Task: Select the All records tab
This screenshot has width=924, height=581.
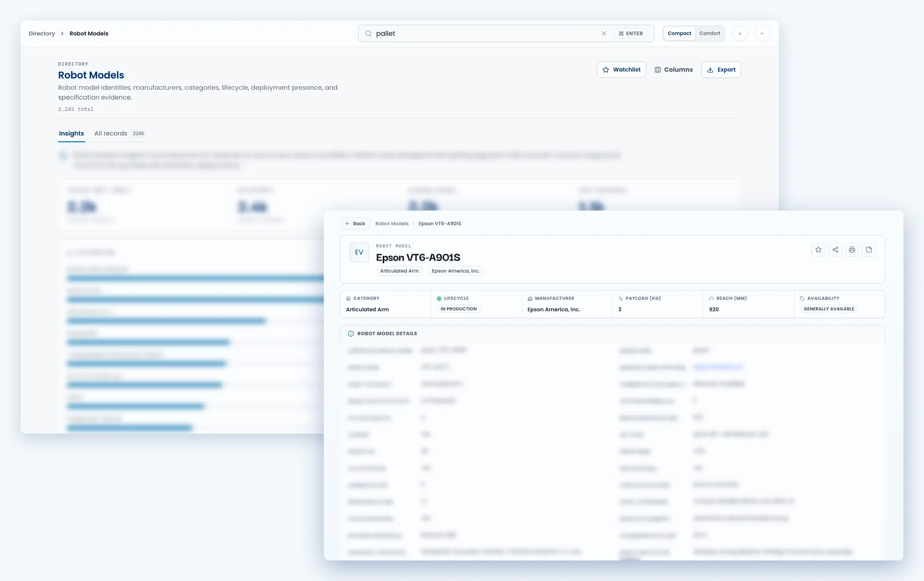Action: point(119,133)
